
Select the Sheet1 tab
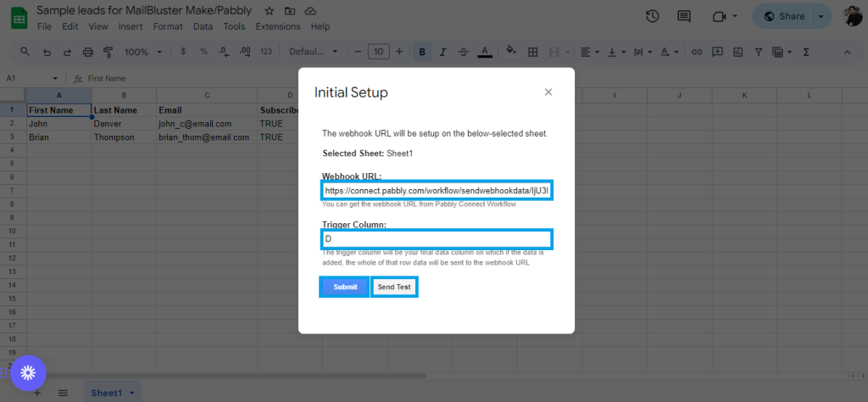[x=113, y=393]
